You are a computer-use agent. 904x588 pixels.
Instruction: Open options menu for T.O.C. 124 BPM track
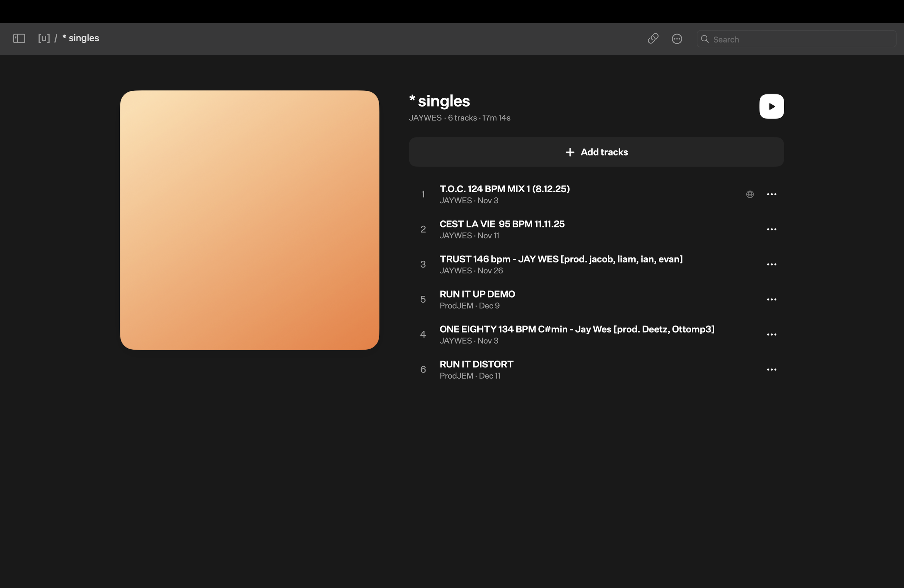coord(771,195)
